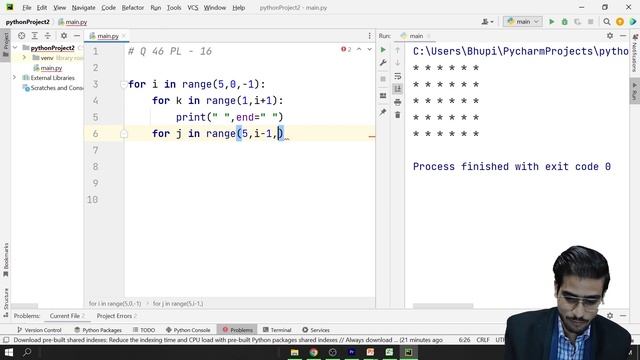Open the VCS menu
Image resolution: width=640 pixels, height=360 pixels.
point(193,7)
